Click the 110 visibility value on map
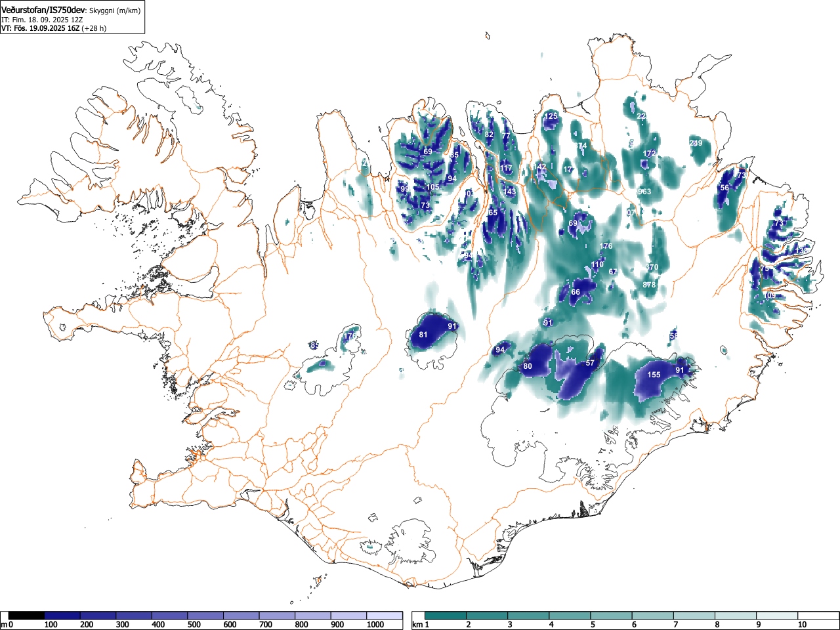840x630 pixels. click(x=597, y=265)
